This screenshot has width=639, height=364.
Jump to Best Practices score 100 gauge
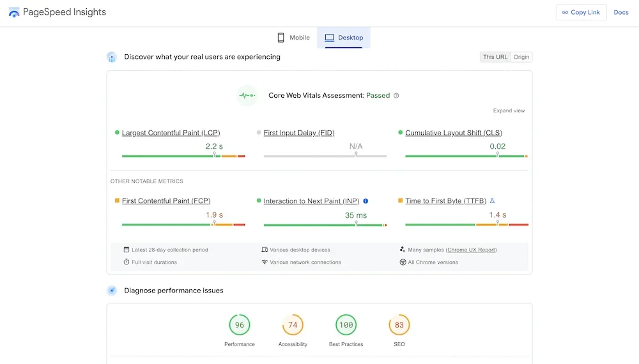click(x=346, y=325)
